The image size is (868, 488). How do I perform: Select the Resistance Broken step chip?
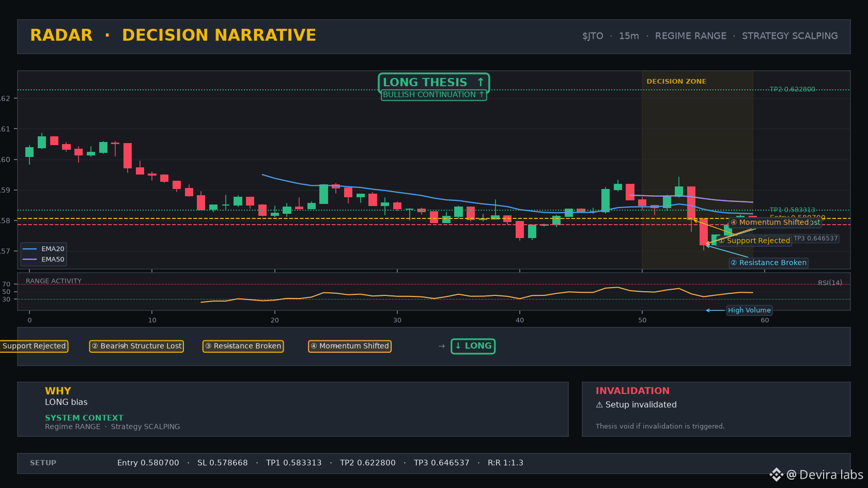coord(243,346)
